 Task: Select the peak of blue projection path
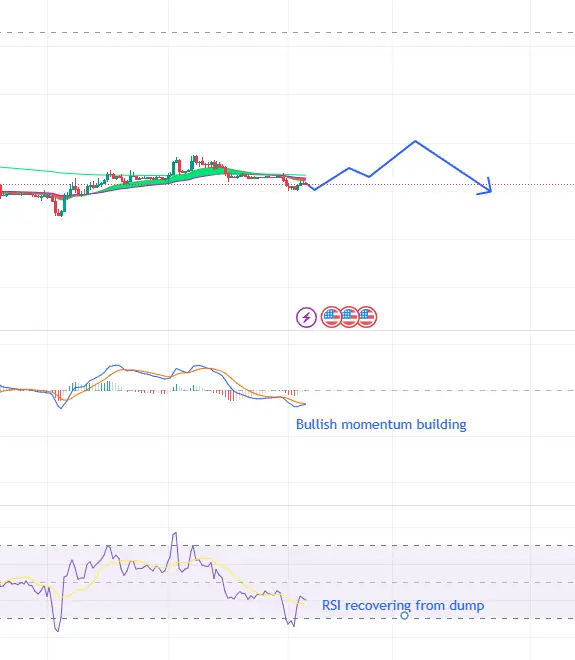pyautogui.click(x=415, y=141)
